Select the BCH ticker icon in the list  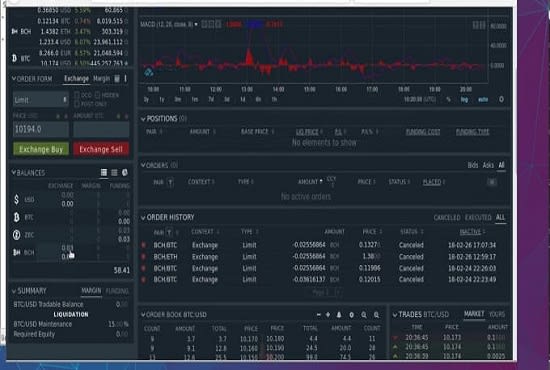14,32
